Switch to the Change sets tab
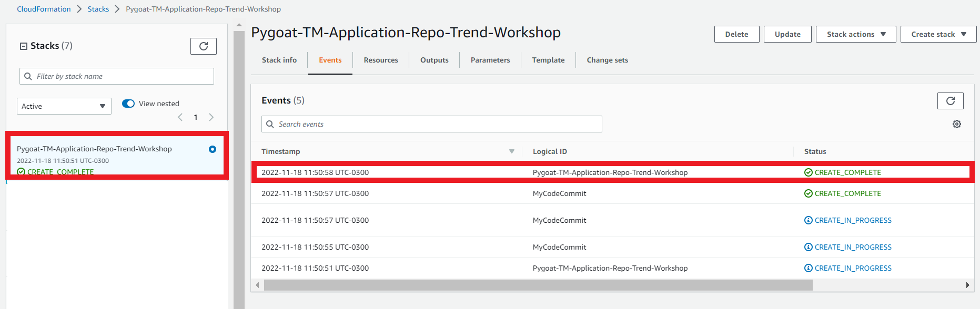 click(x=608, y=60)
